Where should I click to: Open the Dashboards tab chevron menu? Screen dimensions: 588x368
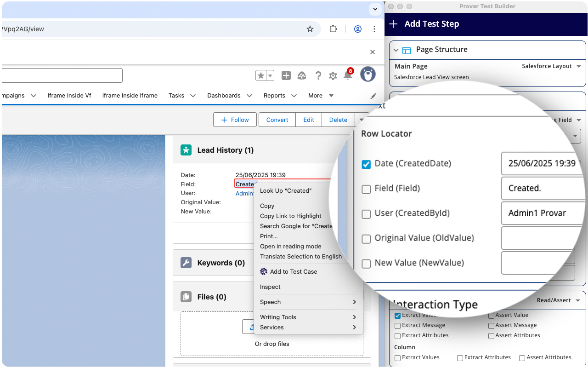pyautogui.click(x=249, y=96)
